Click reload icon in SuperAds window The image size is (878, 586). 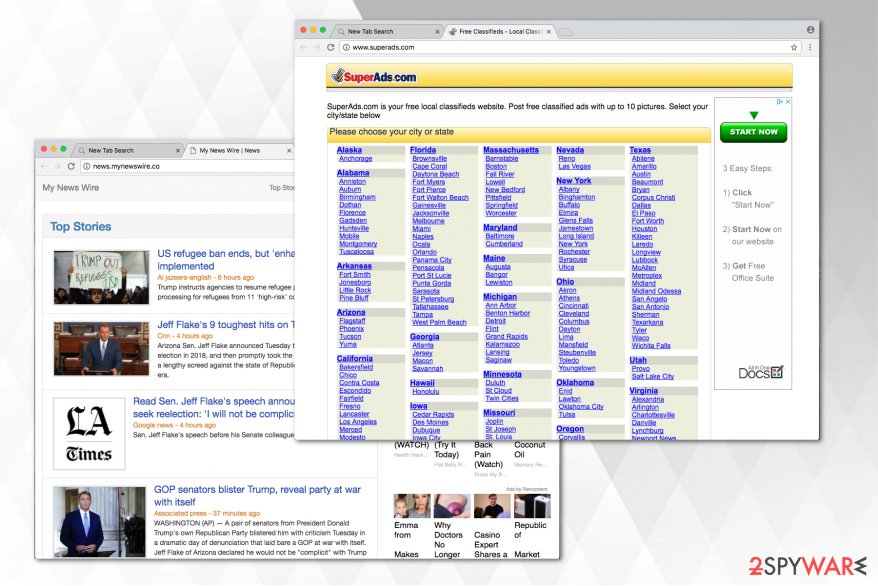coord(330,48)
